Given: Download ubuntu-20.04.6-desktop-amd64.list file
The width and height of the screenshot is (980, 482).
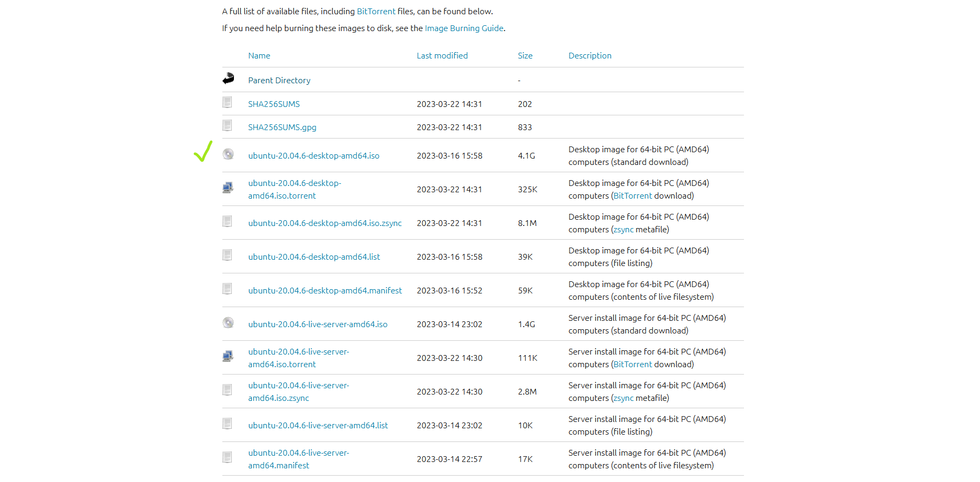Looking at the screenshot, I should coord(314,257).
